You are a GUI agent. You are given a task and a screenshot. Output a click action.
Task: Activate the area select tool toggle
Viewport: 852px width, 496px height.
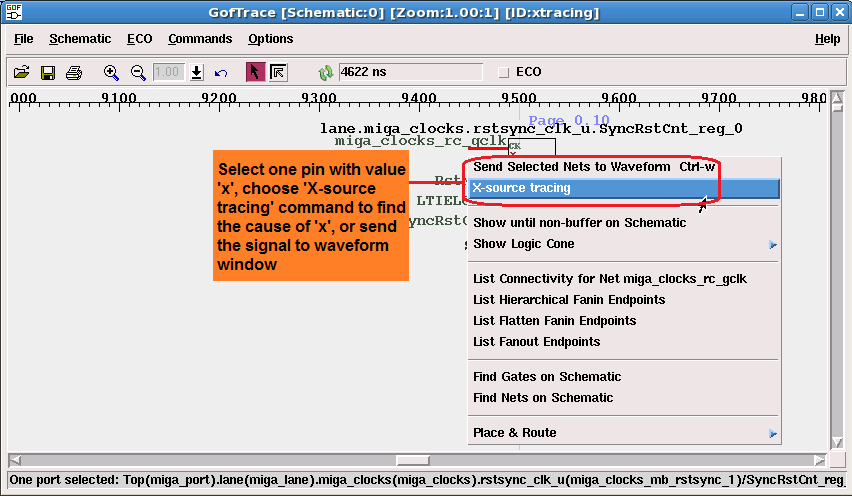279,72
